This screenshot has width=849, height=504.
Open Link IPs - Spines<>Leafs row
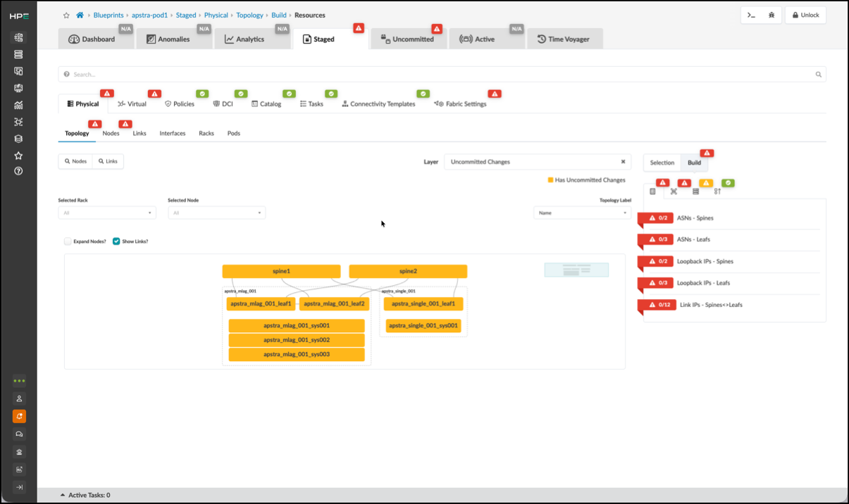[729, 305]
